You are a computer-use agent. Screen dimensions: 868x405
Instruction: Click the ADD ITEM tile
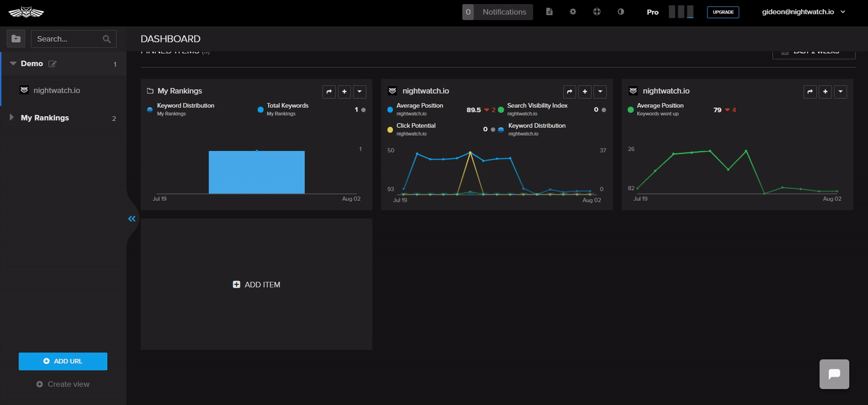(x=256, y=284)
